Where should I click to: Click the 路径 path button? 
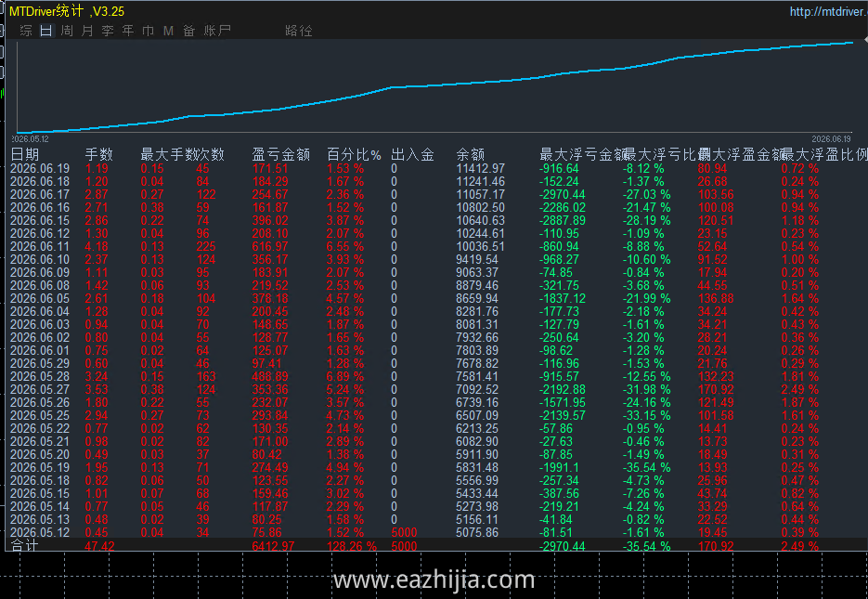[x=299, y=31]
